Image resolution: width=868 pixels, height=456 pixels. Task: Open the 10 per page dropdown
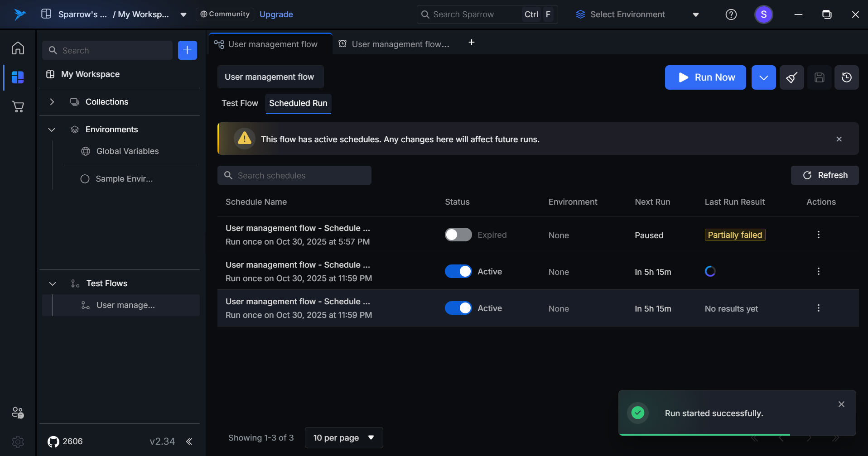344,437
